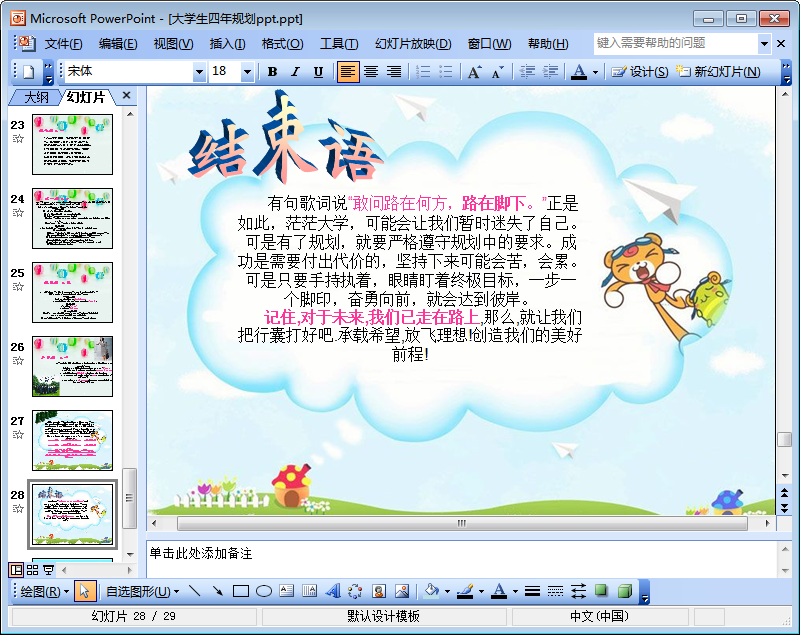
Task: Open the 幻灯片放映(D) menu
Action: 413,44
